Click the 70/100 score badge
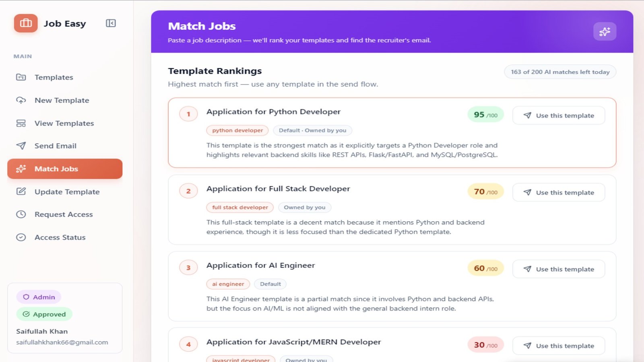Screen dimensions: 644x362 [x=485, y=192]
